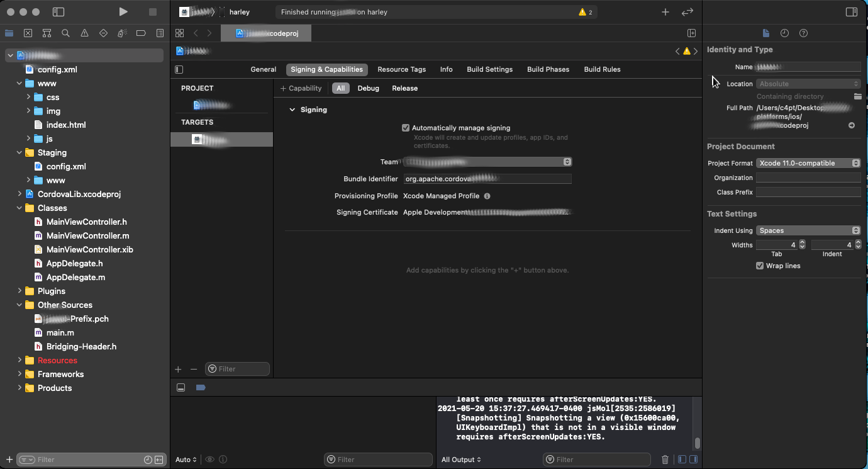Image resolution: width=868 pixels, height=469 pixels.
Task: Open the Info tab
Action: pos(446,69)
